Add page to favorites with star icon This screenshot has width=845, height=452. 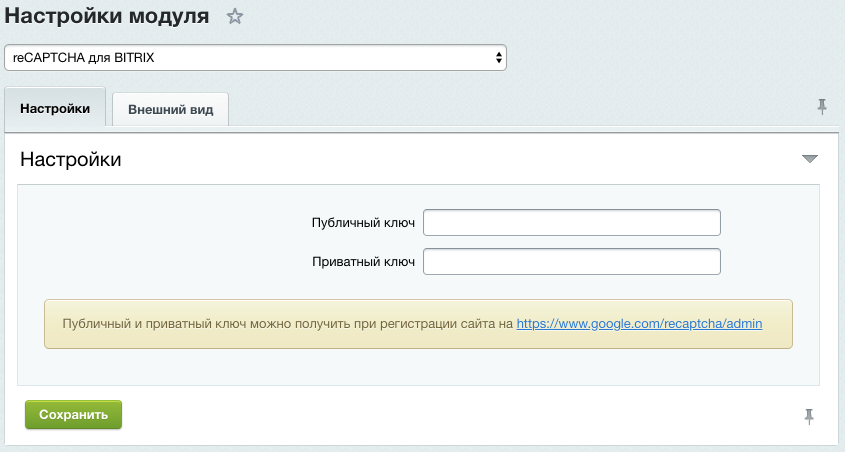(235, 17)
